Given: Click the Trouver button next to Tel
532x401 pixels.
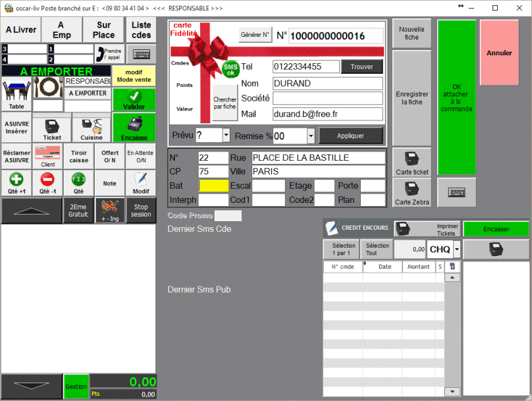Looking at the screenshot, I should (x=361, y=67).
